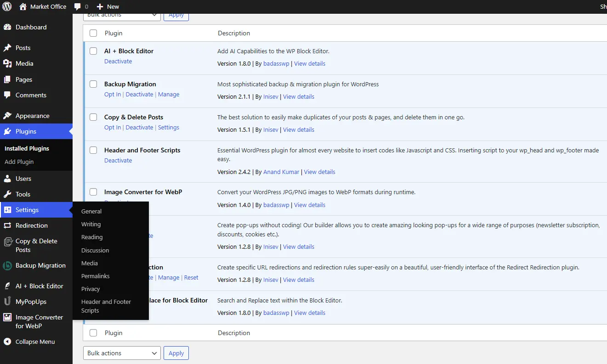View details for Backup Migration version 2.1.1
Image resolution: width=607 pixels, height=364 pixels.
pos(299,96)
